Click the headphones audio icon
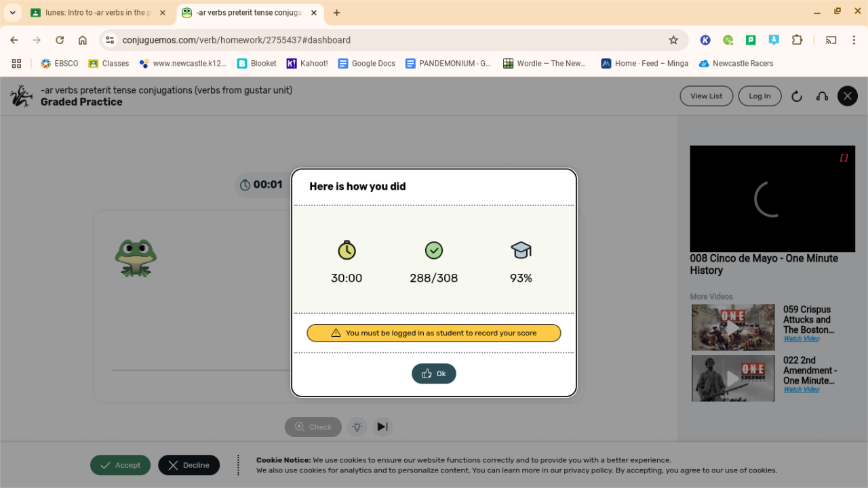The width and height of the screenshot is (868, 488). point(822,96)
